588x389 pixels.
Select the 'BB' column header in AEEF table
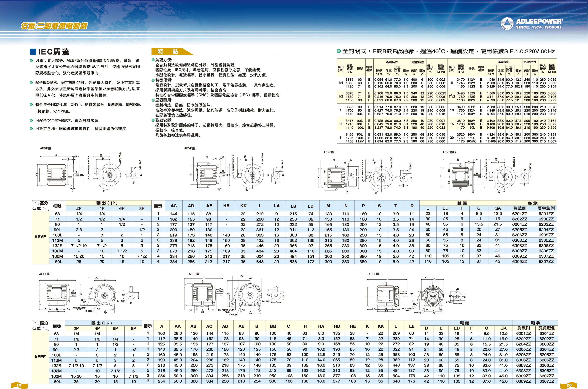pos(273,326)
